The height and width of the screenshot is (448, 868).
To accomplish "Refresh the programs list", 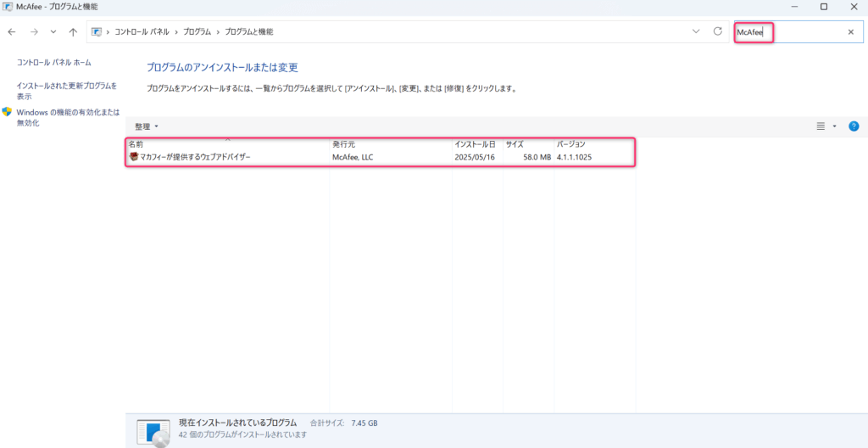I will (718, 31).
